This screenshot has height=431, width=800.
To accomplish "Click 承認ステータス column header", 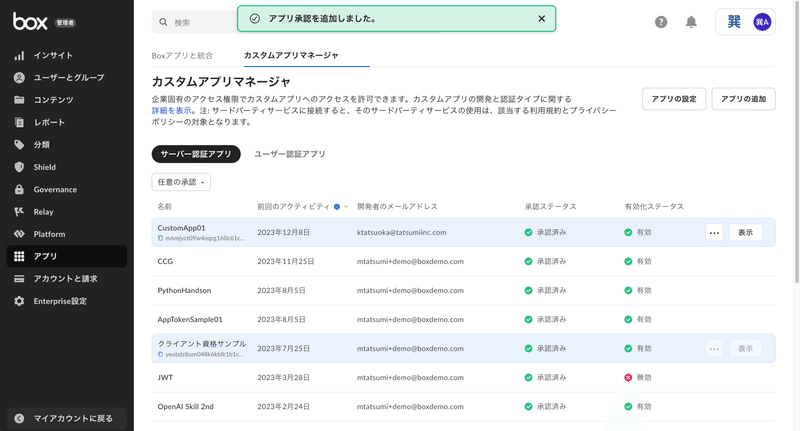I will [551, 207].
